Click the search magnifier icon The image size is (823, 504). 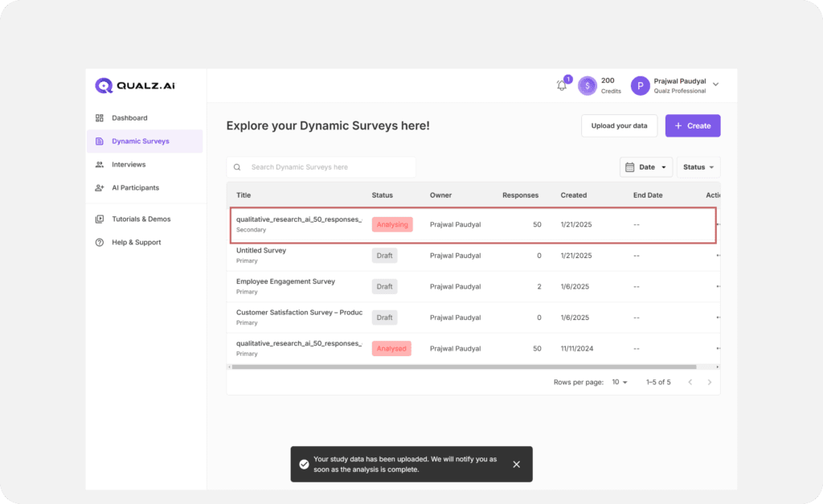(237, 167)
